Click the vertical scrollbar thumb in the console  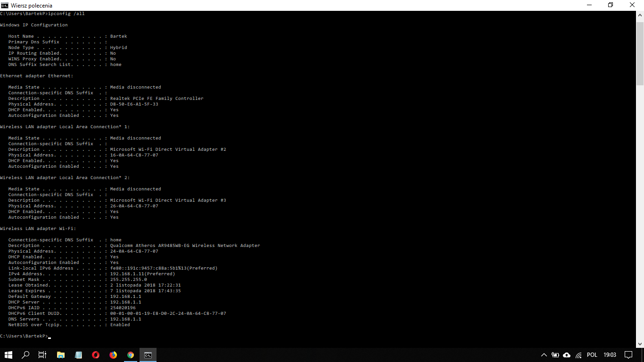(x=640, y=52)
